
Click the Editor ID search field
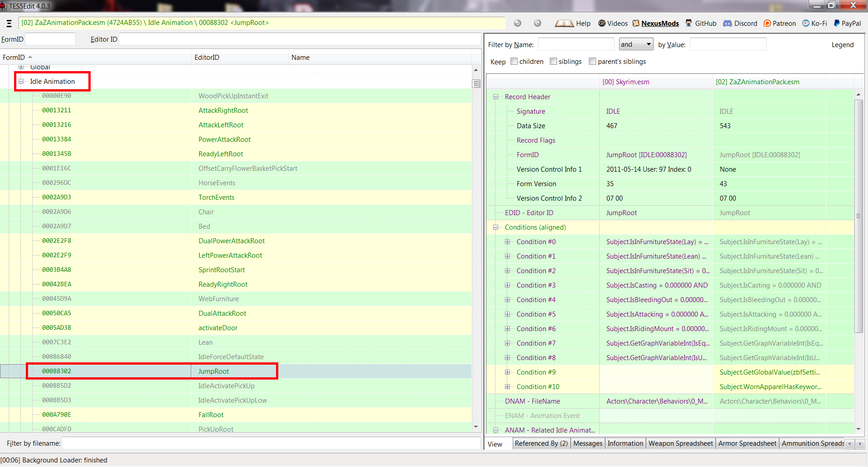click(300, 39)
